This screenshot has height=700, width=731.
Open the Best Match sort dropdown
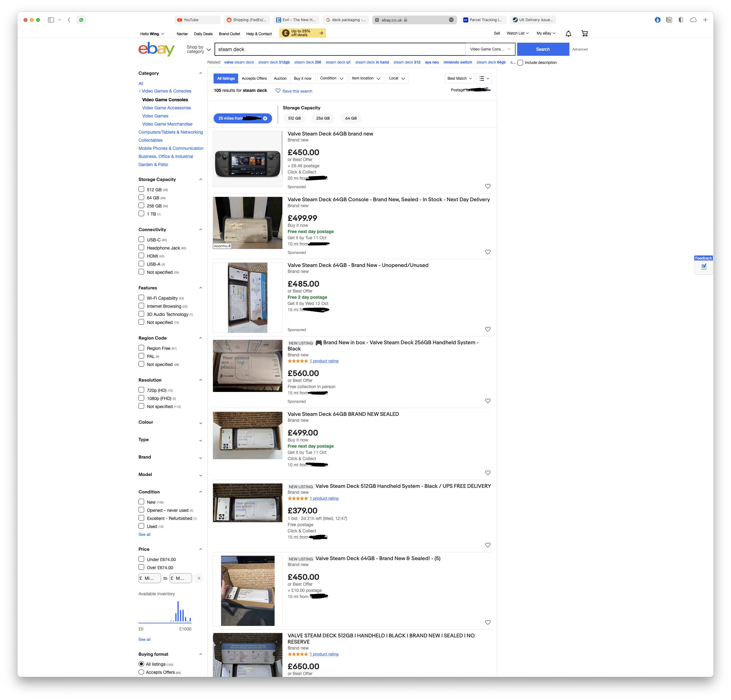459,79
